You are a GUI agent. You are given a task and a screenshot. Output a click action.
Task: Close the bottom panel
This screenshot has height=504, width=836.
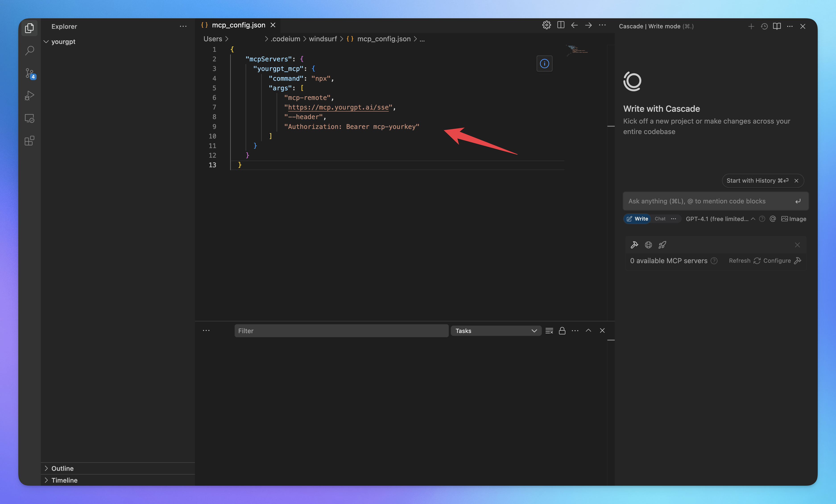pyautogui.click(x=602, y=331)
